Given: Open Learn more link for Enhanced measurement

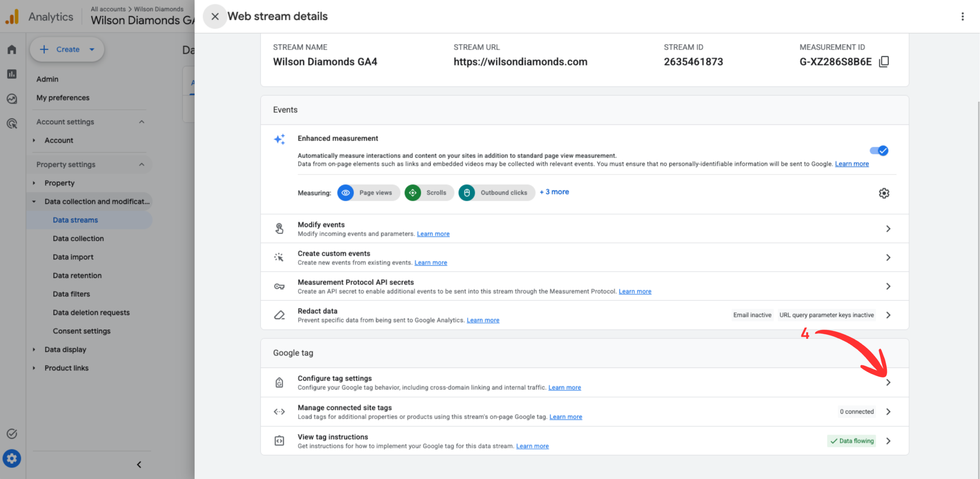Looking at the screenshot, I should coord(852,164).
